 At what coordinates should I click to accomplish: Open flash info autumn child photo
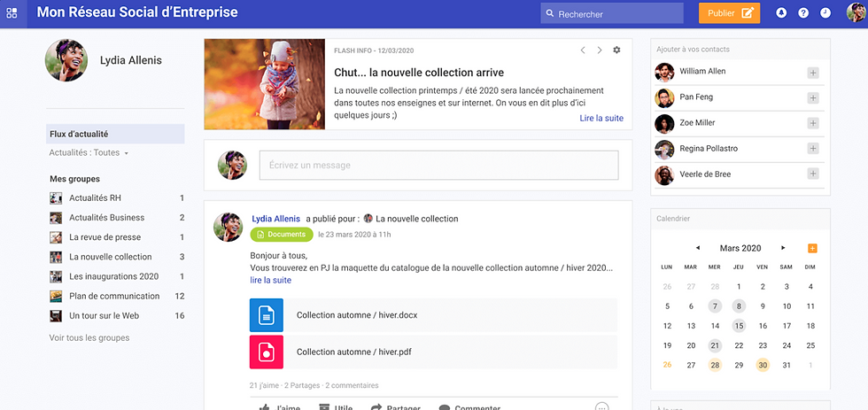(265, 84)
